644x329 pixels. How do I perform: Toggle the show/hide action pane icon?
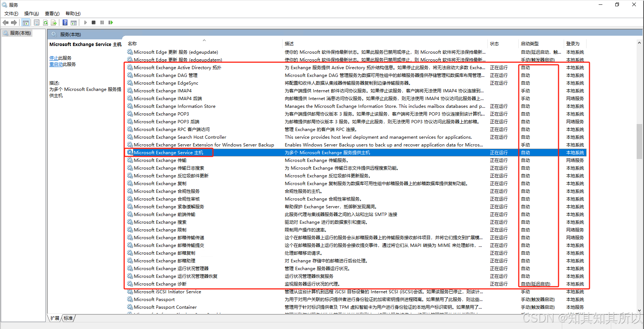pyautogui.click(x=74, y=22)
